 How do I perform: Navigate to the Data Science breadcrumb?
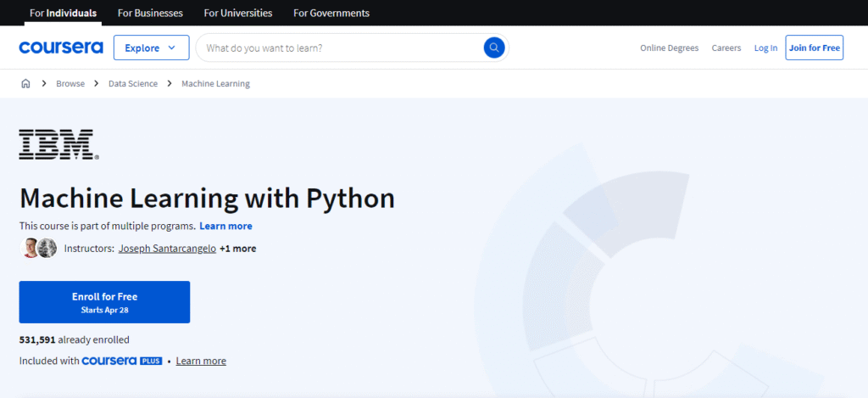click(133, 84)
